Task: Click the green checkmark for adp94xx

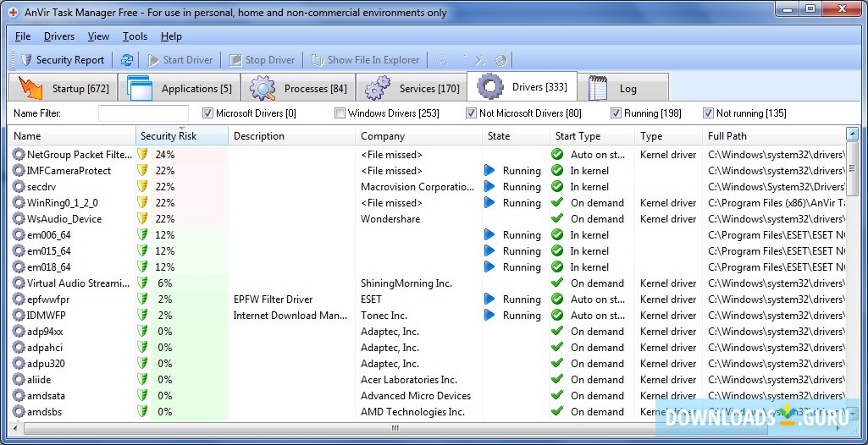Action: click(557, 331)
